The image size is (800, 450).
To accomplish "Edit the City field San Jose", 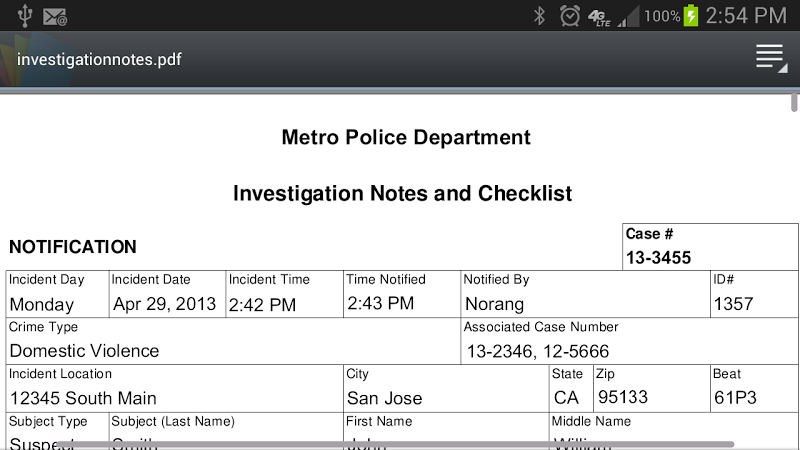I will (446, 388).
